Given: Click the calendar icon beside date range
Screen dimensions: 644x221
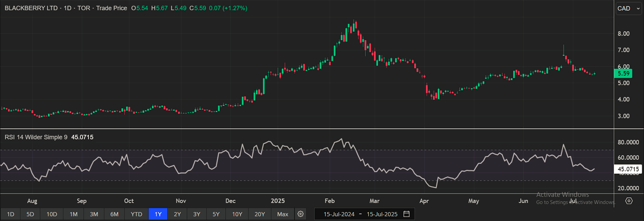Looking at the screenshot, I should pyautogui.click(x=406, y=214).
